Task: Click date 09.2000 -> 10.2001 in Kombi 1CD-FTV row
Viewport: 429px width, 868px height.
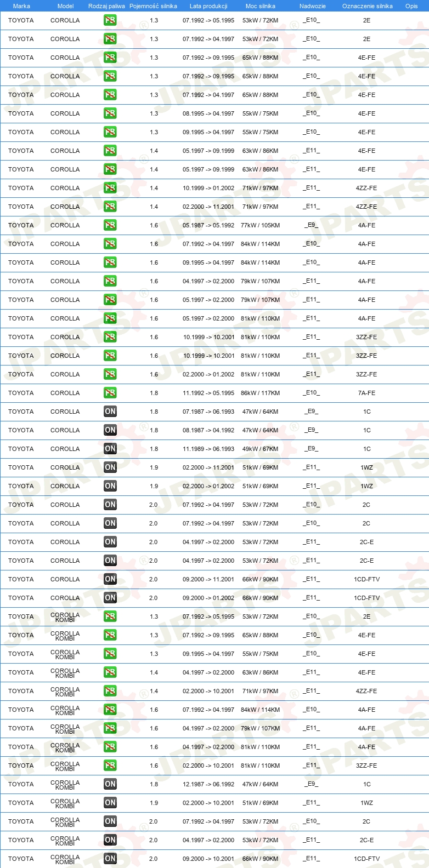Action: tap(208, 859)
